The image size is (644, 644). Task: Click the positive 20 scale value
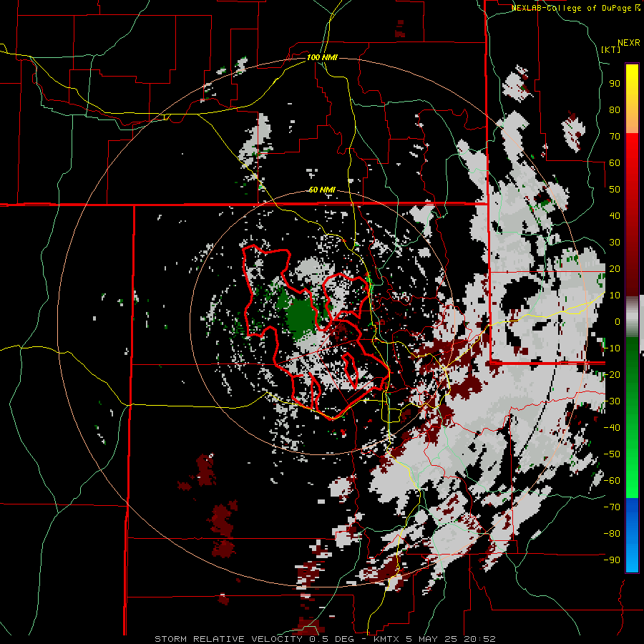(x=615, y=268)
